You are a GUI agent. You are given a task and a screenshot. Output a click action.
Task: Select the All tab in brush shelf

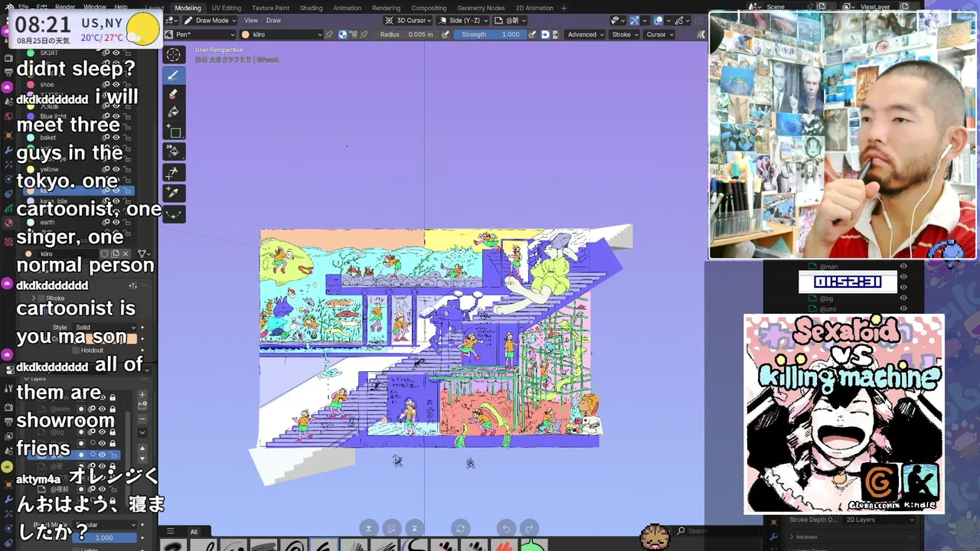[194, 532]
